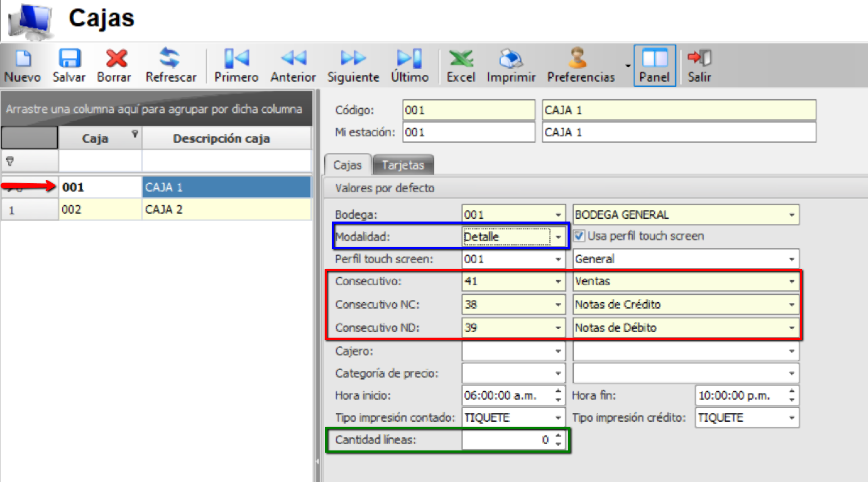Viewport: 868px width, 482px height.
Task: Open the filter icon on the Caja column
Action: coord(134,135)
